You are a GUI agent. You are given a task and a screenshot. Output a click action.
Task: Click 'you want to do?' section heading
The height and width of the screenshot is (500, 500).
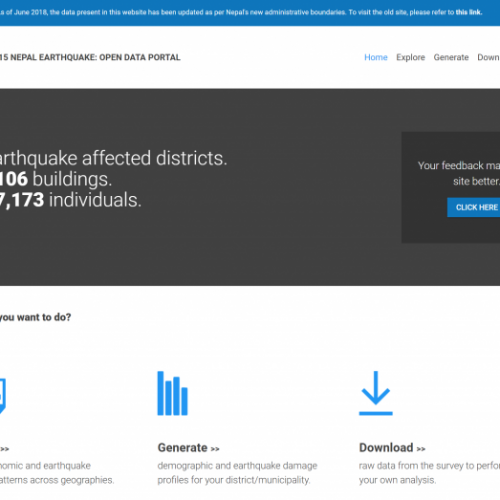tap(35, 317)
